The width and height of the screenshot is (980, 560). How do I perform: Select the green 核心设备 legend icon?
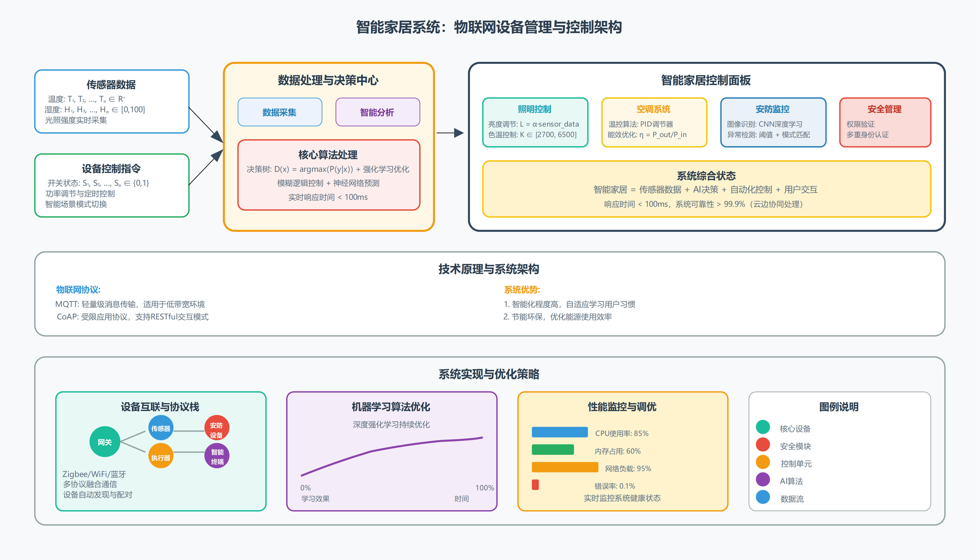coord(763,427)
